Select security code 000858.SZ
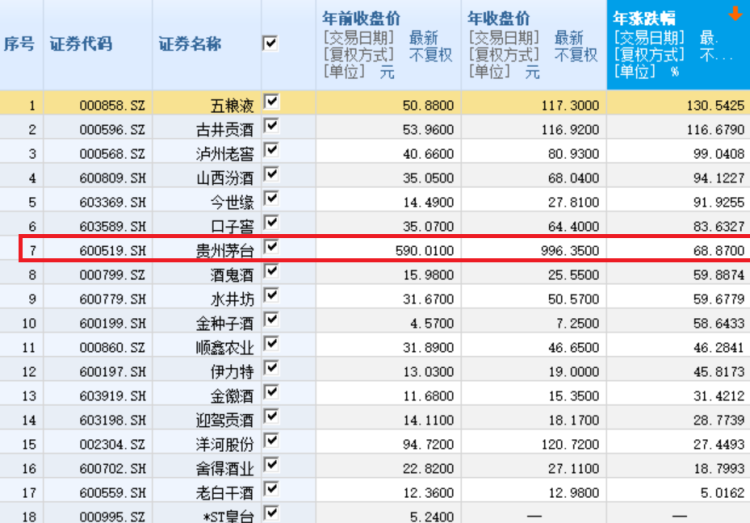 [112, 105]
